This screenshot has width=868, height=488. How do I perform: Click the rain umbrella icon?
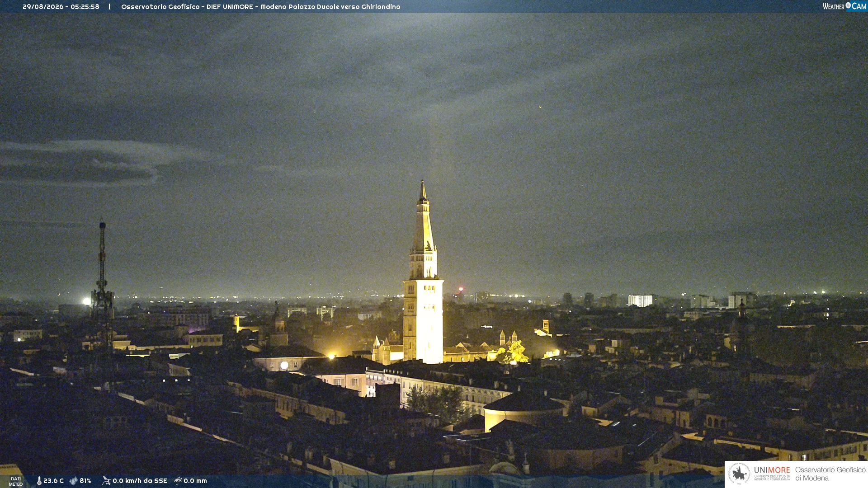pyautogui.click(x=178, y=481)
